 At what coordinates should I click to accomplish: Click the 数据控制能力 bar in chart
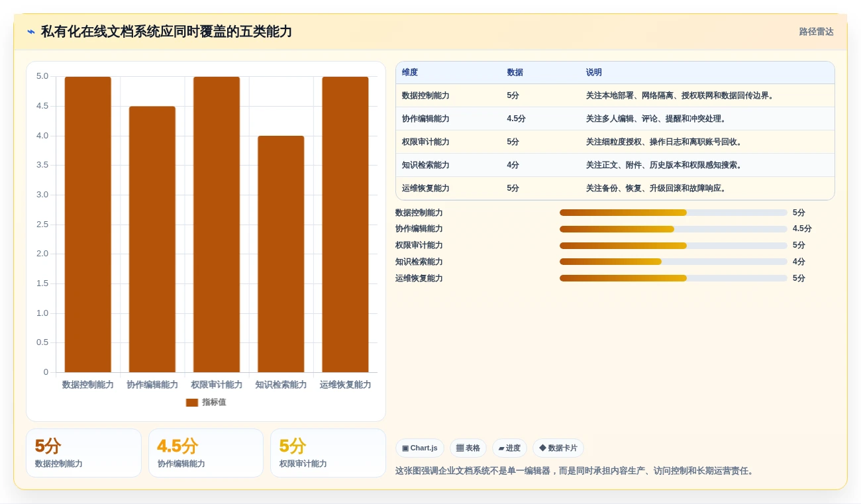click(x=88, y=225)
